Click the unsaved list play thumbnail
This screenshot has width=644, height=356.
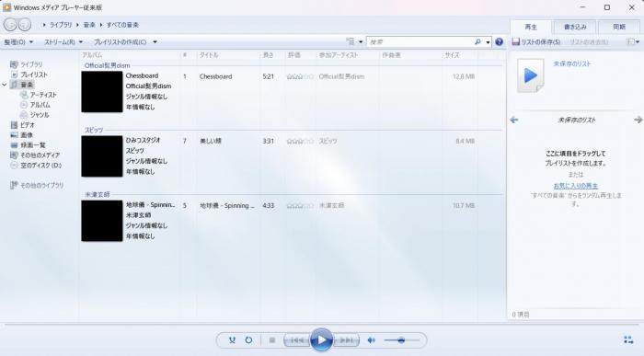point(530,75)
